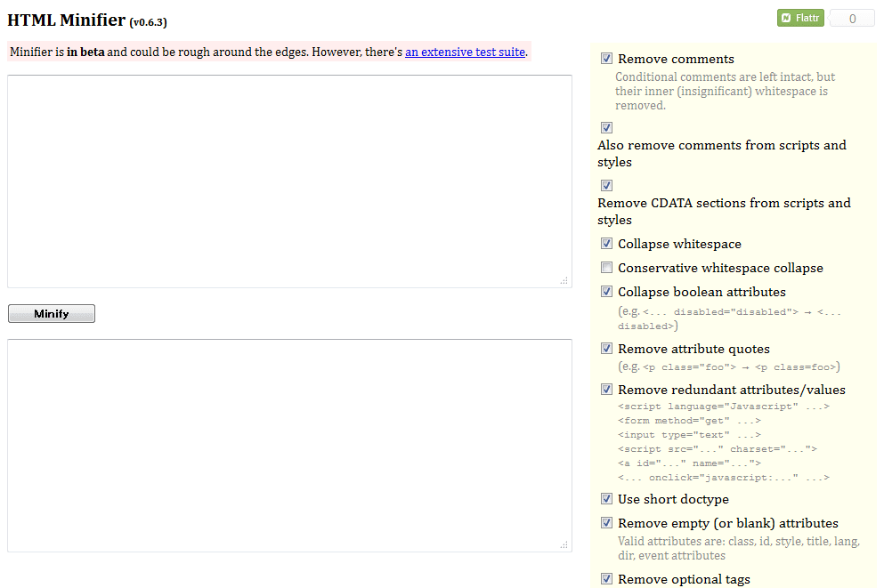
Task: Click the 'Use short doctype' label
Action: click(673, 500)
